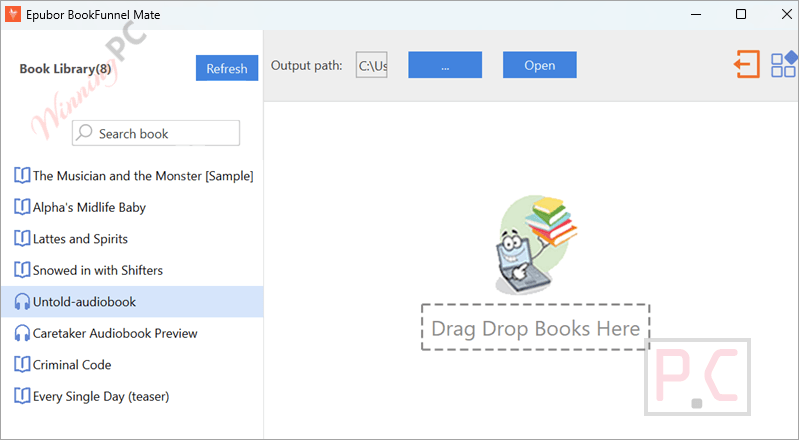Screen dimensions: 799x440
Task: Maximize the Epubor BookFunnel Mate window
Action: pos(741,14)
